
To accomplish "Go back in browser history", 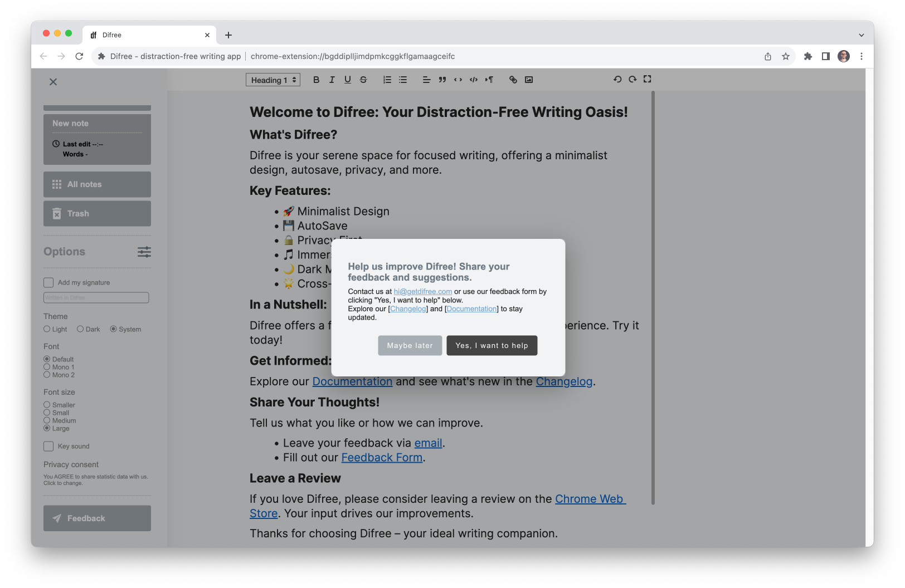I will (43, 56).
